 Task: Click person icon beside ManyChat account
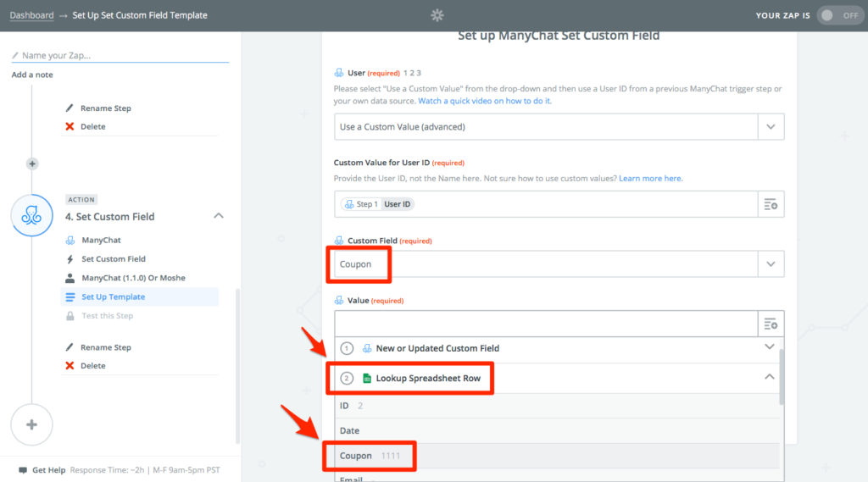70,278
